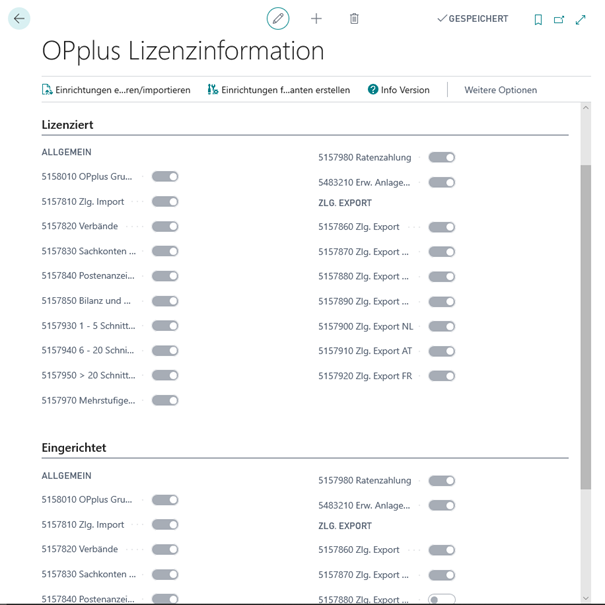The height and width of the screenshot is (605, 605).
Task: Toggle 5157970 Mehrstufige... switch
Action: [x=165, y=400]
